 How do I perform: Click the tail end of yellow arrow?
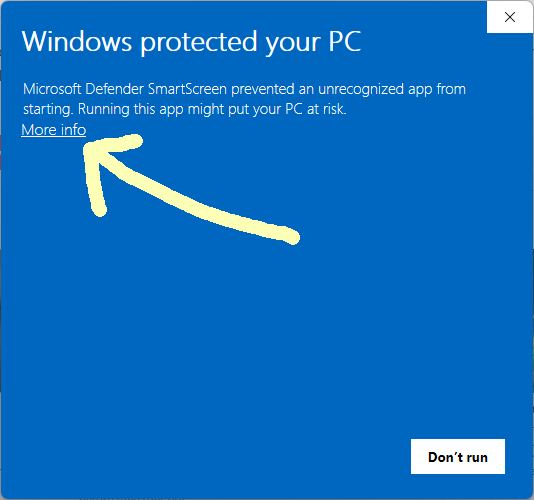point(292,236)
